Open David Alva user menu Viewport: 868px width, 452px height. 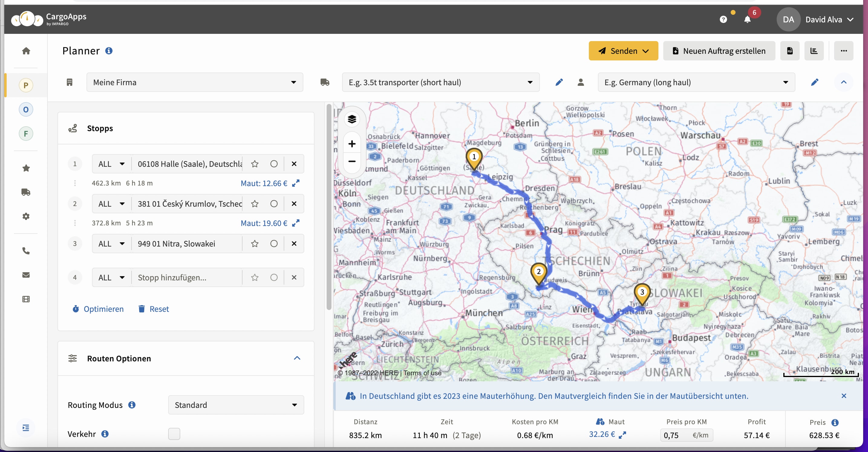[815, 20]
